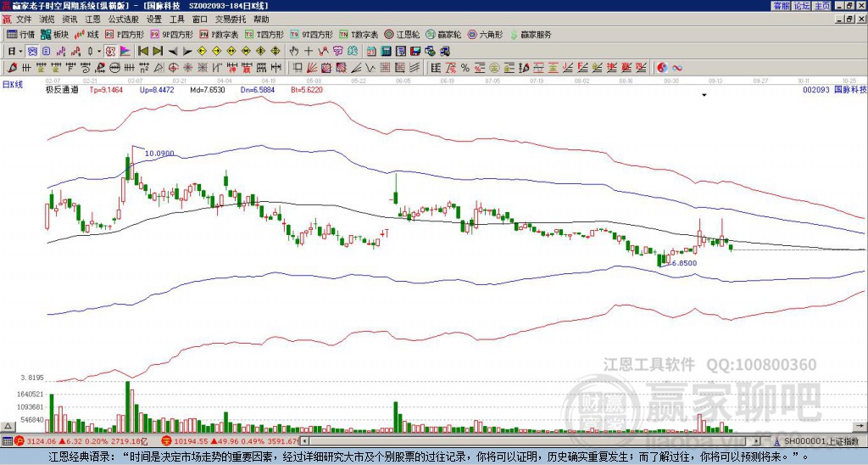Select the Gann fan lines tool

click(x=312, y=68)
